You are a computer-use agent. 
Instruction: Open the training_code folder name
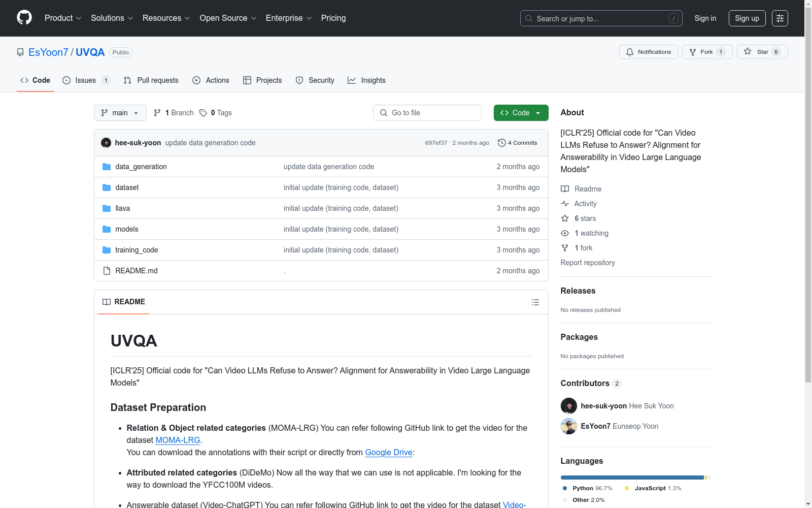coord(137,250)
